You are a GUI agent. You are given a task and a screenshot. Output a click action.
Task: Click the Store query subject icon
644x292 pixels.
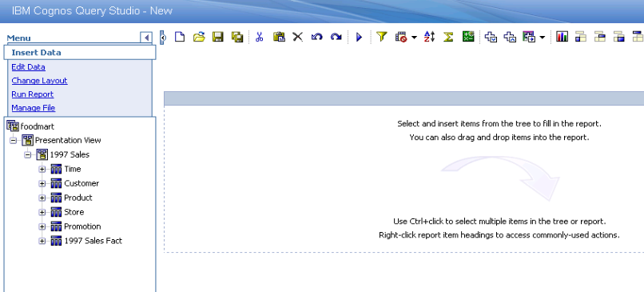pyautogui.click(x=56, y=212)
